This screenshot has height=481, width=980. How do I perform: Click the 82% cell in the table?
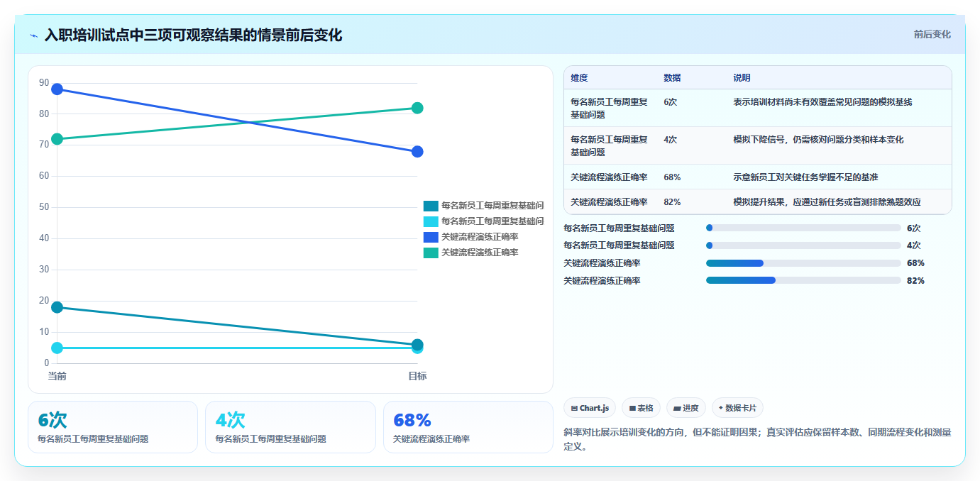point(672,201)
